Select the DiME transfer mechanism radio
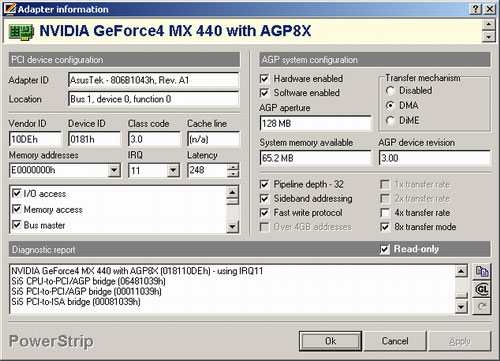Screen dimensions: 500x361 tap(390, 120)
